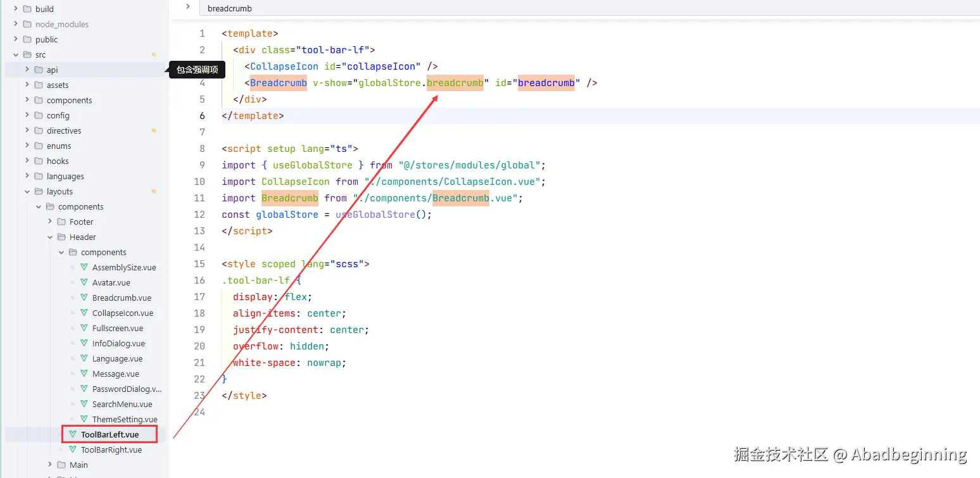Click the public folder icon
This screenshot has height=478, width=980.
point(27,39)
